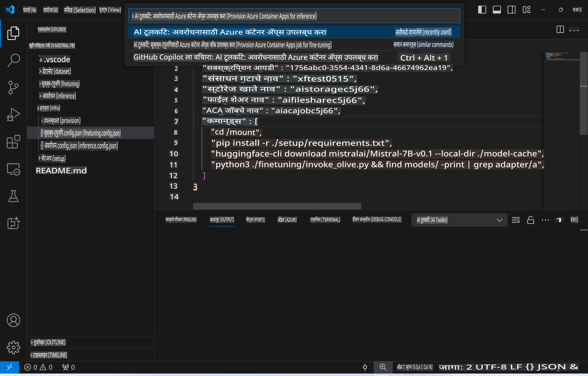Open the Accounts icon
Viewport: 588px width, 376px height.
tap(13, 320)
